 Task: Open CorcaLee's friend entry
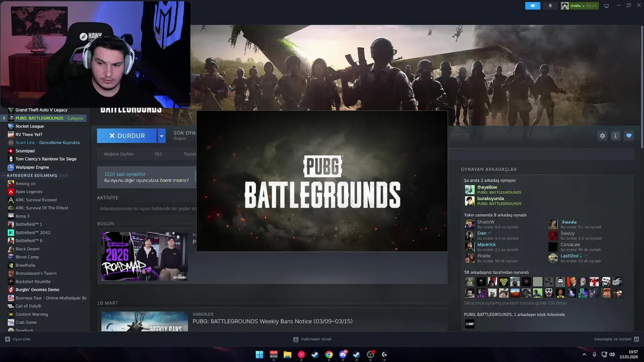click(575, 247)
